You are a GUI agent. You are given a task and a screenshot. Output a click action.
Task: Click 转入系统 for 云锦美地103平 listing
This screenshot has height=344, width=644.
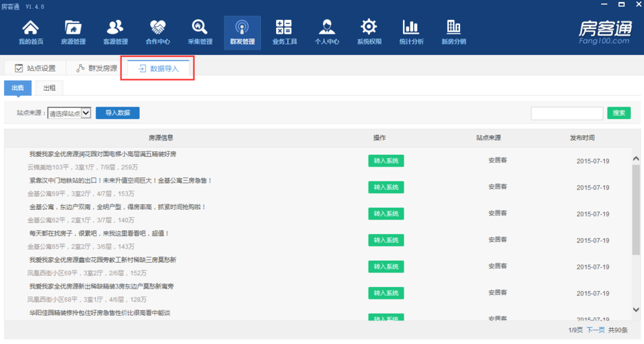coord(386,161)
